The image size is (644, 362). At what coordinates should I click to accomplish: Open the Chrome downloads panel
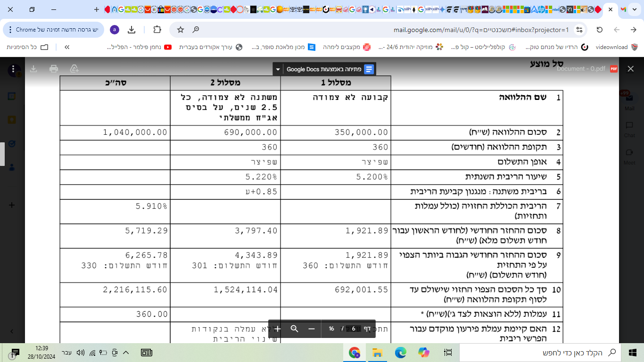tap(132, 30)
